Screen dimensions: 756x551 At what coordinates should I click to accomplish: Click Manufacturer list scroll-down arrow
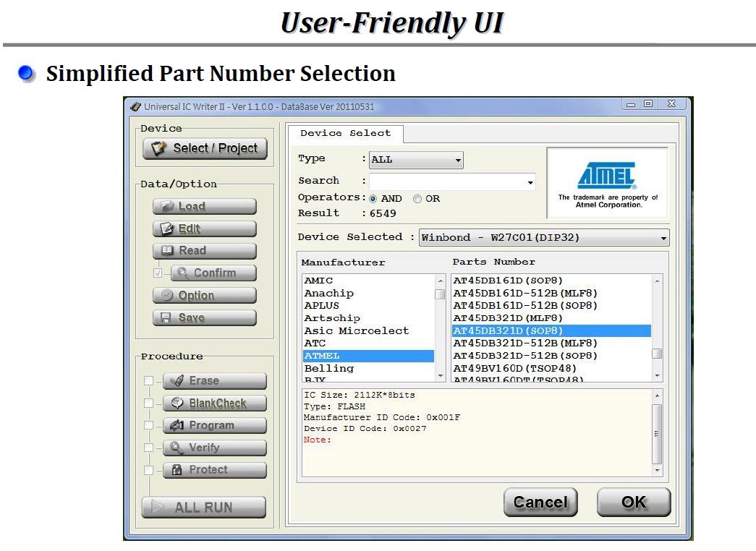click(x=440, y=376)
